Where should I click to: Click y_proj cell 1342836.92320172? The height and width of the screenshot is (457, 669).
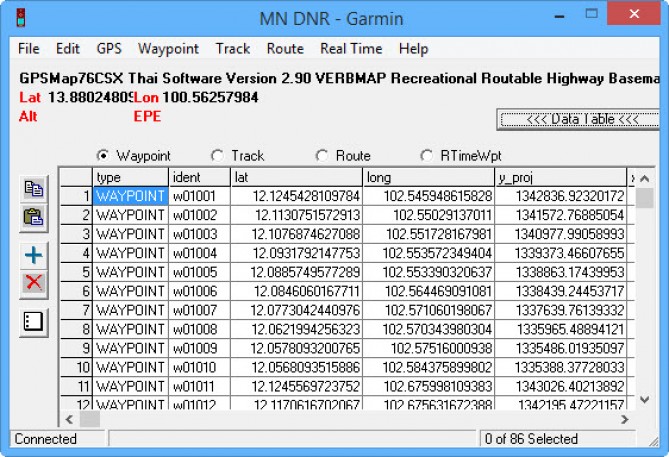561,196
